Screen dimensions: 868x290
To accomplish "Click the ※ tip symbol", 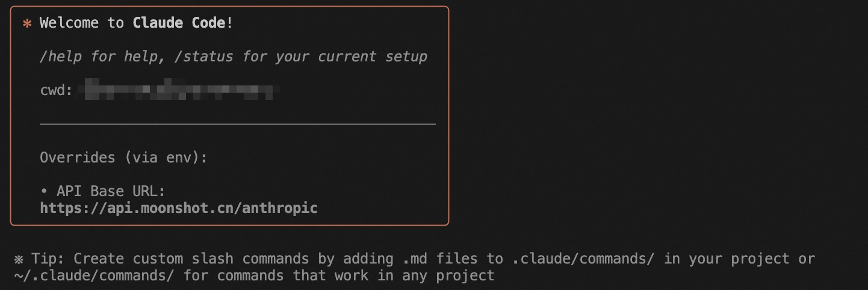I will pos(19,259).
